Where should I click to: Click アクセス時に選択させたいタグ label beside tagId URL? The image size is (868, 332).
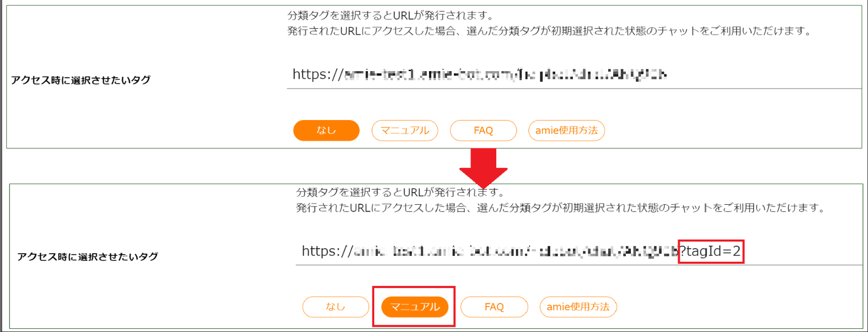click(x=88, y=257)
